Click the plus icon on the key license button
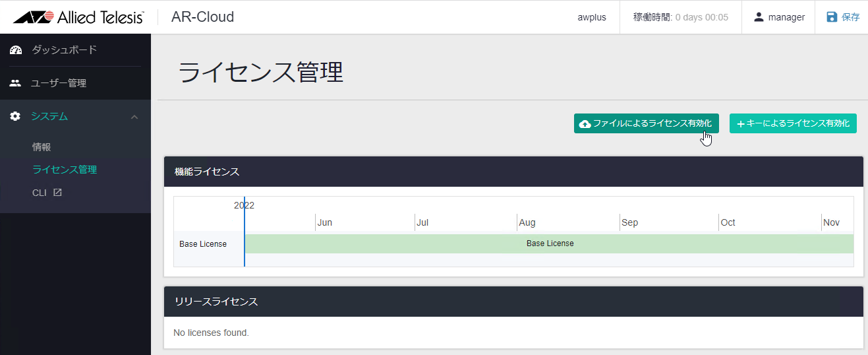This screenshot has height=355, width=868. (x=740, y=124)
